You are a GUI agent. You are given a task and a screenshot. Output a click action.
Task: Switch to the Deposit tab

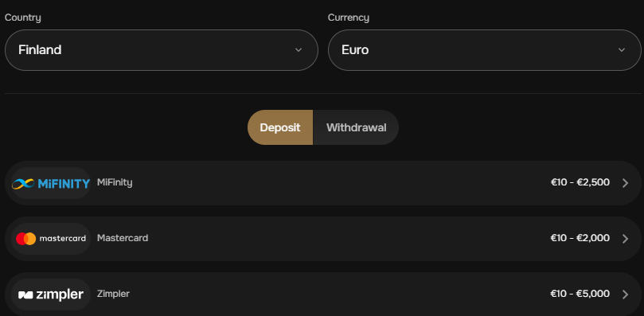click(x=280, y=127)
